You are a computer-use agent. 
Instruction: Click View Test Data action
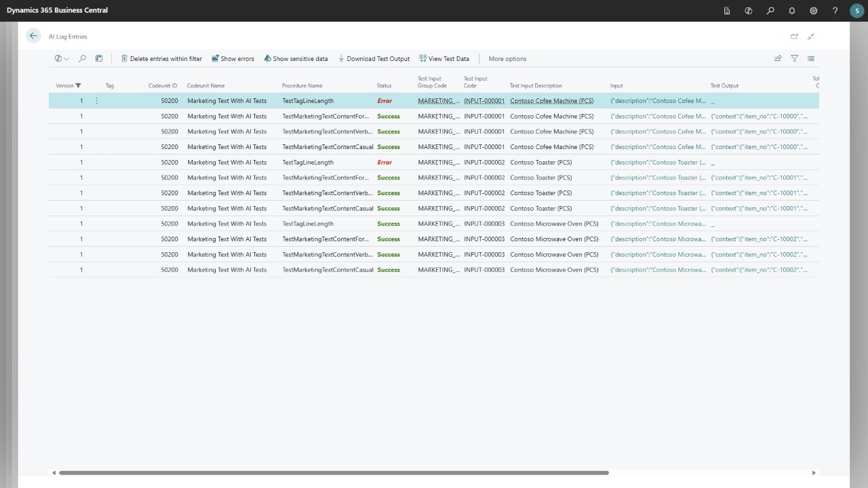tap(444, 58)
